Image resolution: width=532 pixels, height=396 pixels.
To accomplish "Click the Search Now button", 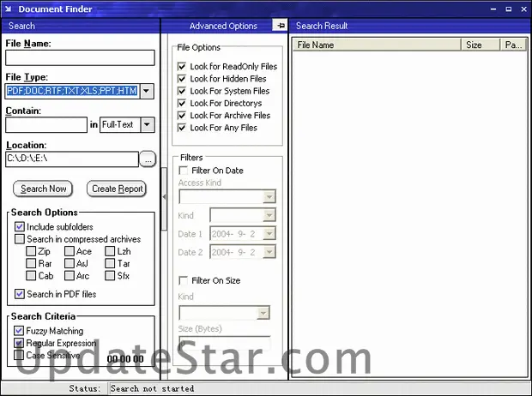I will [43, 189].
